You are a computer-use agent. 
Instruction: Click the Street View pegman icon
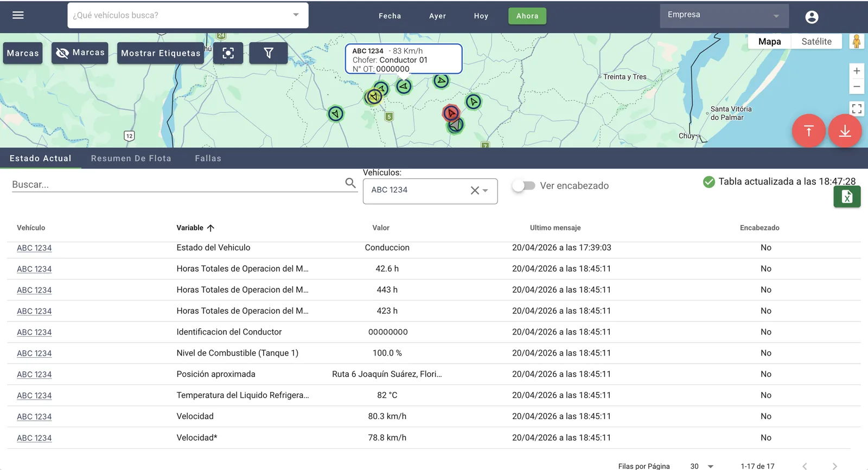(857, 41)
